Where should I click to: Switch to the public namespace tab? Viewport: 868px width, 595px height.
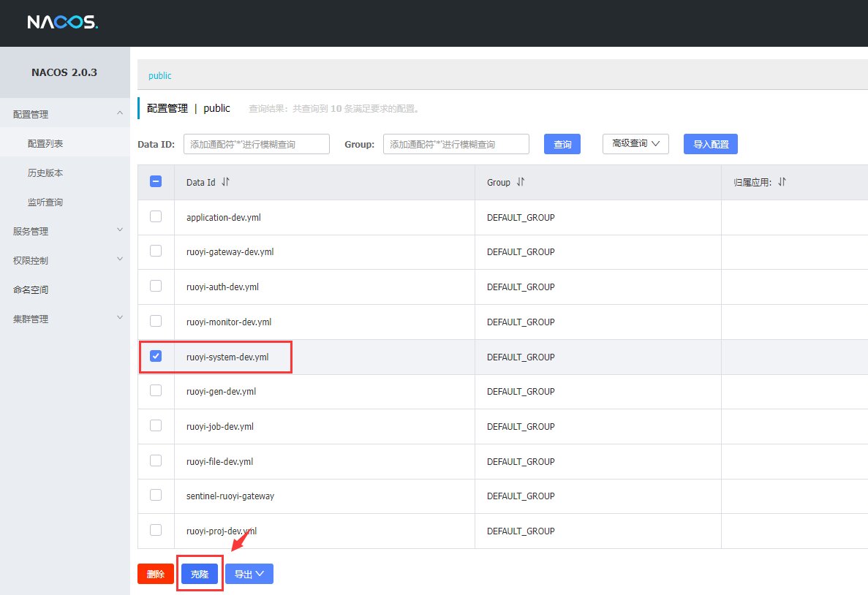click(160, 75)
